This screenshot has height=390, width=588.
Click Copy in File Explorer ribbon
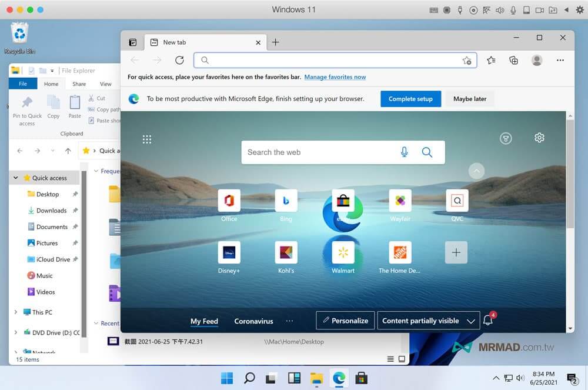click(x=54, y=107)
